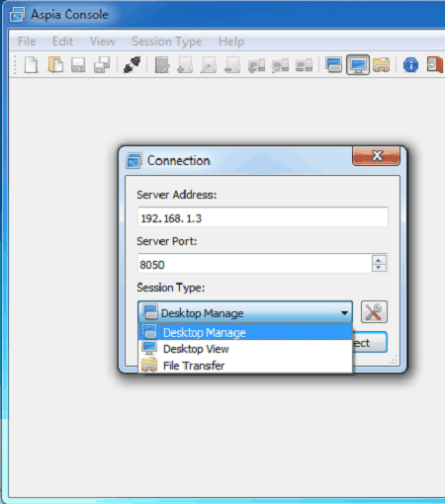Click the Server Port label

[x=167, y=241]
